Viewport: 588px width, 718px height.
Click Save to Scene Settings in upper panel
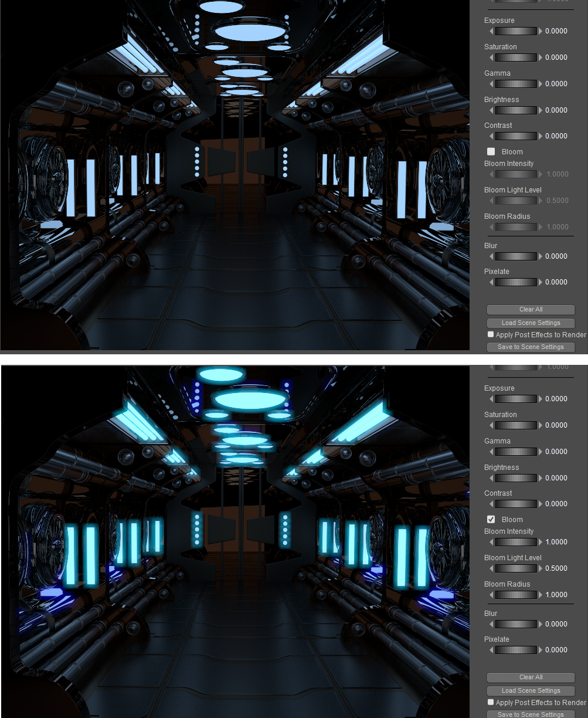(531, 347)
